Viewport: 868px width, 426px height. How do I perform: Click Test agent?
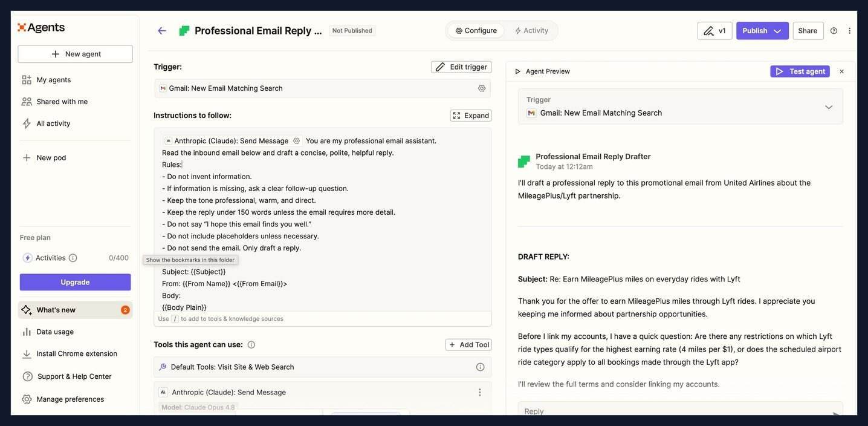click(x=800, y=71)
